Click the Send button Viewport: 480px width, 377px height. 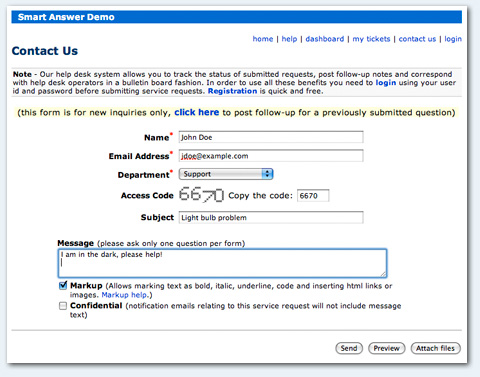click(349, 348)
